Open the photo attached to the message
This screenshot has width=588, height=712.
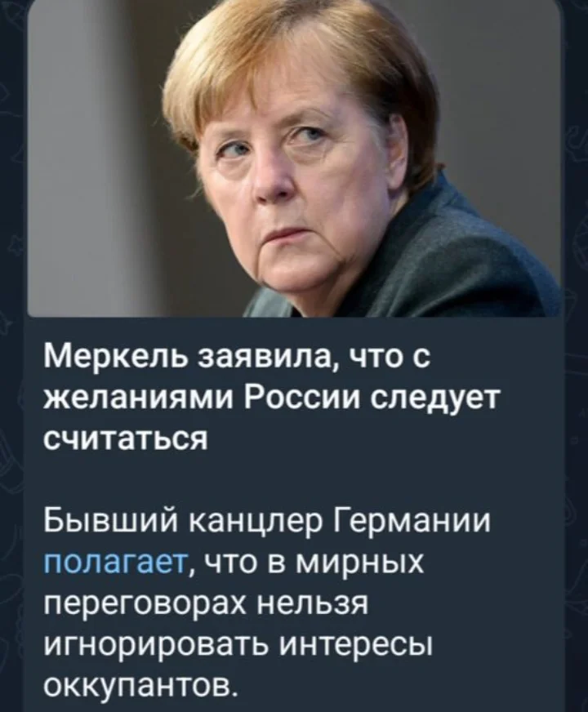(x=294, y=158)
